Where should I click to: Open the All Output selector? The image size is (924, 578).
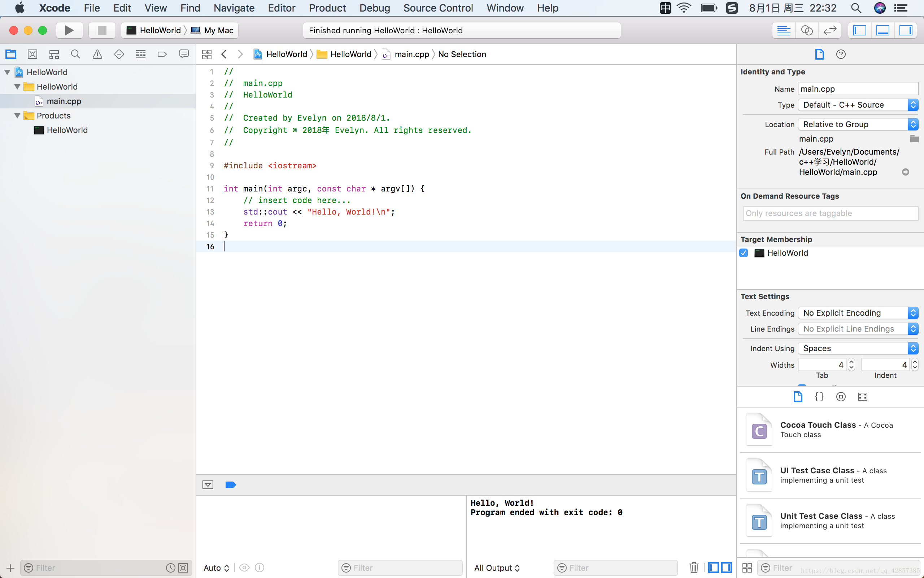497,568
